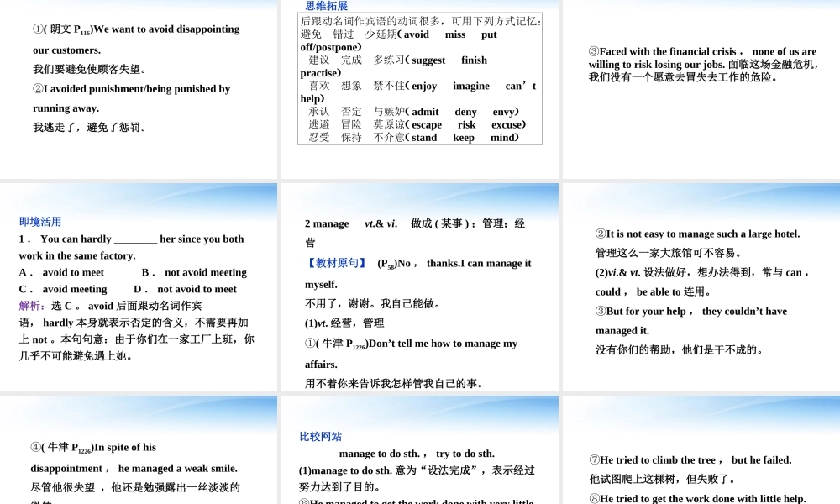Select option B 'not avoid meeting'

pos(195,273)
